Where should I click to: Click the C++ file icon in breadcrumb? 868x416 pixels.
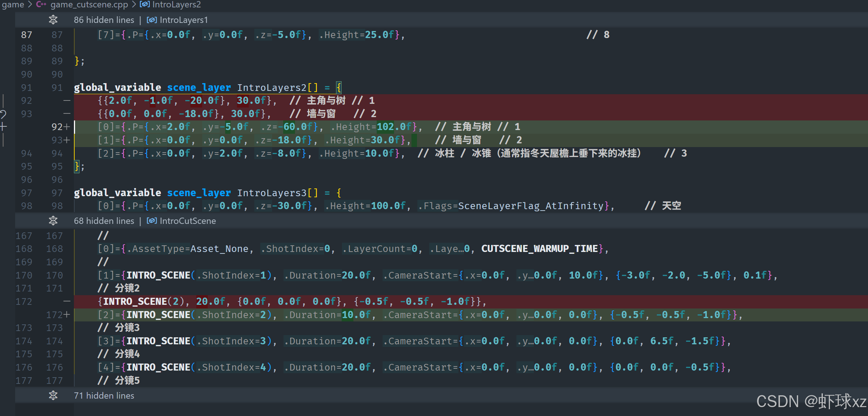(41, 4)
